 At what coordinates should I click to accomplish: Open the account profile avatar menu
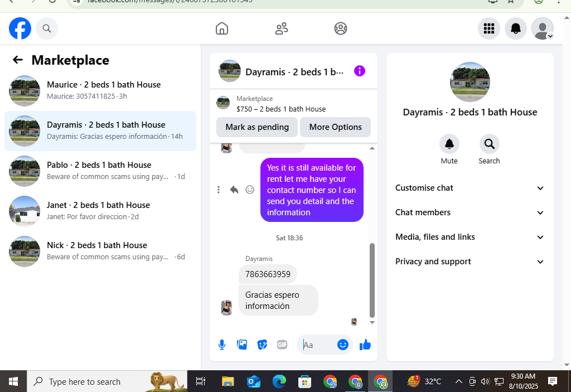[543, 28]
